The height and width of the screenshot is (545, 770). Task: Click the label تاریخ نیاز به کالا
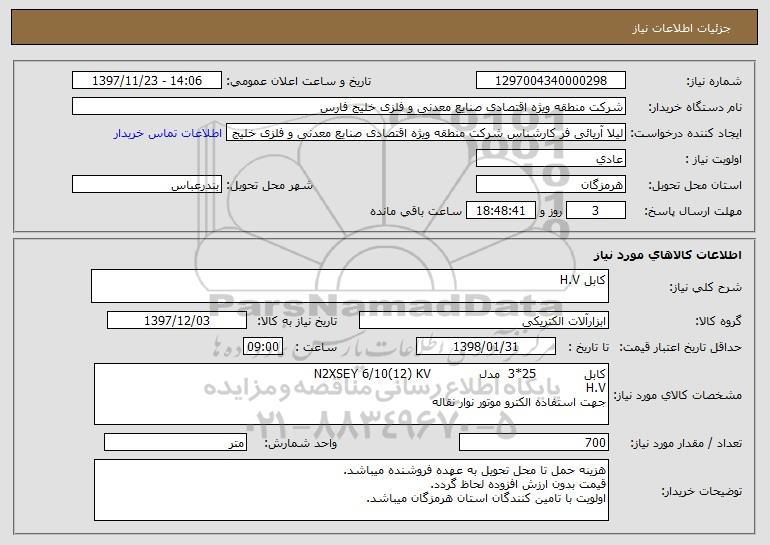point(297,321)
